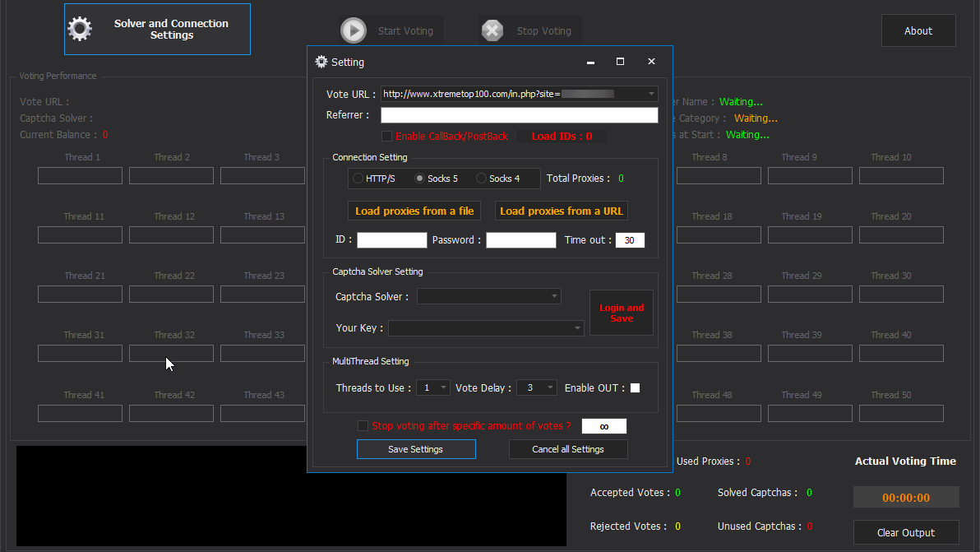The image size is (980, 552).
Task: Expand the Vote Delay dropdown
Action: 550,387
